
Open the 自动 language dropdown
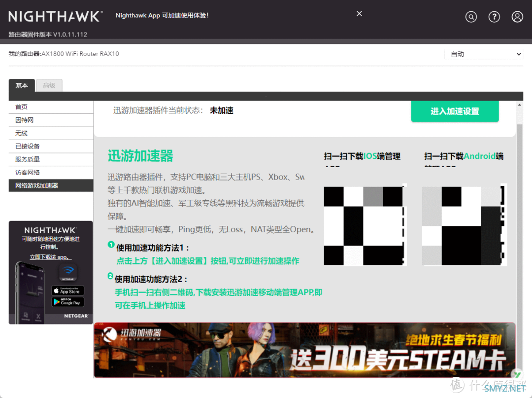click(484, 54)
